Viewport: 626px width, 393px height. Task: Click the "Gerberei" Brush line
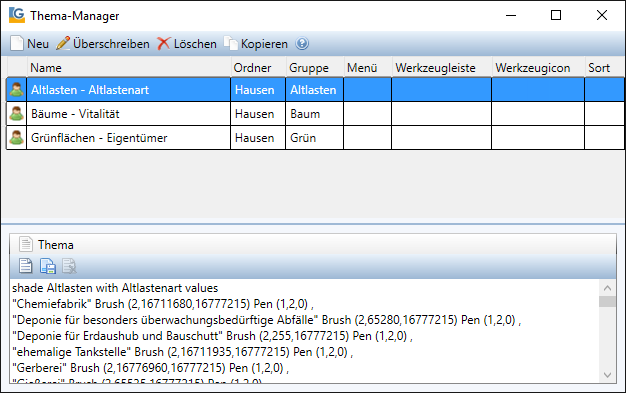(x=150, y=368)
